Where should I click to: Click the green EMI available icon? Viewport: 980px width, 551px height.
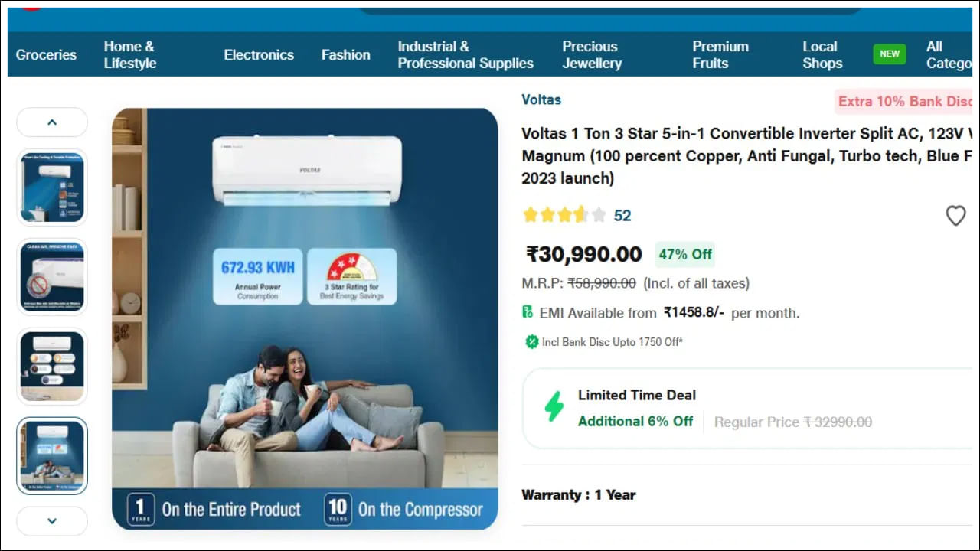pos(528,312)
